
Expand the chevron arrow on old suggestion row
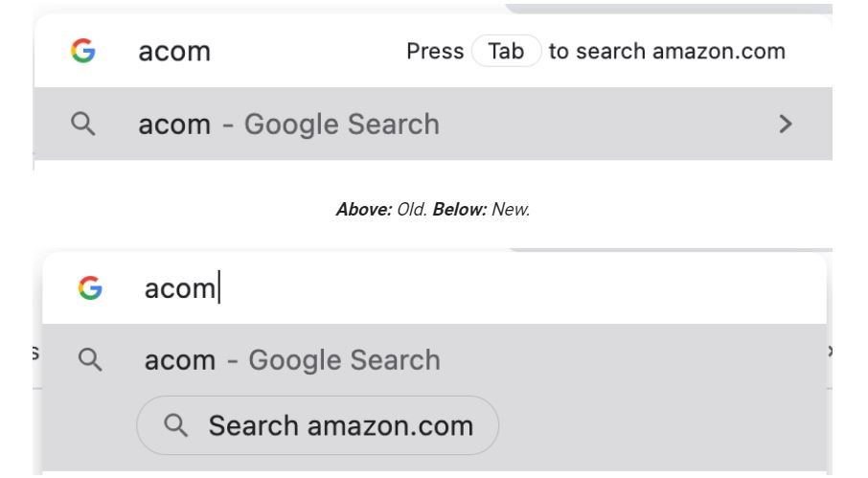point(786,124)
